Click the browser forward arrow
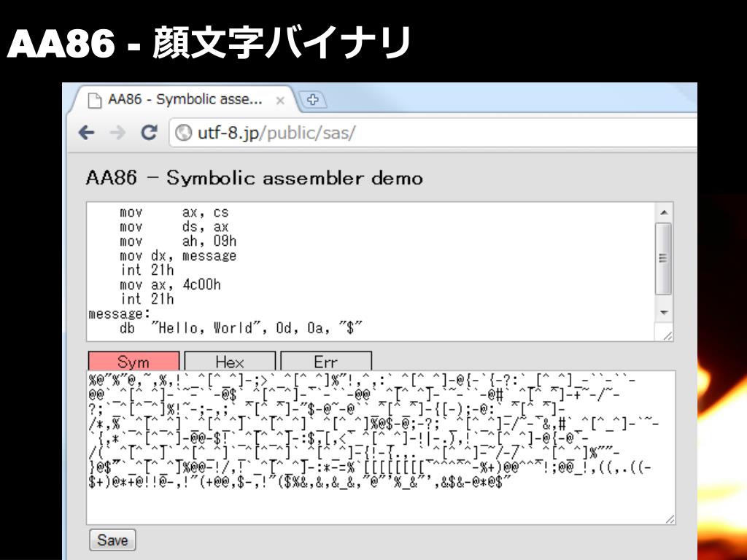747x560 pixels. (x=117, y=133)
